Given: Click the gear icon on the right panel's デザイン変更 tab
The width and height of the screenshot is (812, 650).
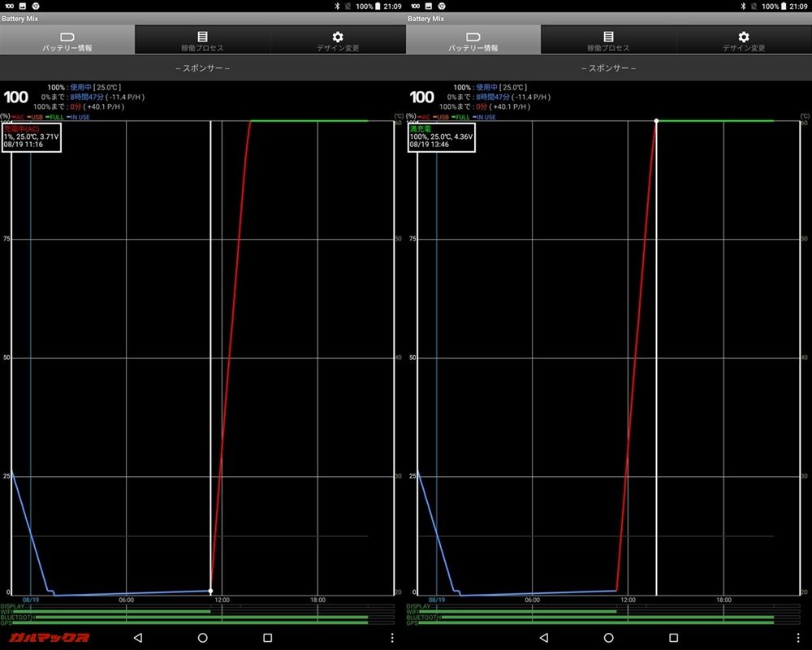Looking at the screenshot, I should (x=743, y=35).
